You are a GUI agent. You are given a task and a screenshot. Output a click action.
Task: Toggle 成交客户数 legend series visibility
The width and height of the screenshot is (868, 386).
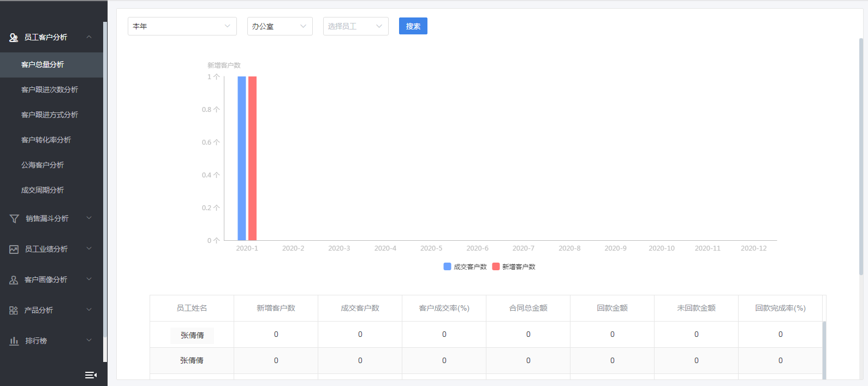(465, 267)
